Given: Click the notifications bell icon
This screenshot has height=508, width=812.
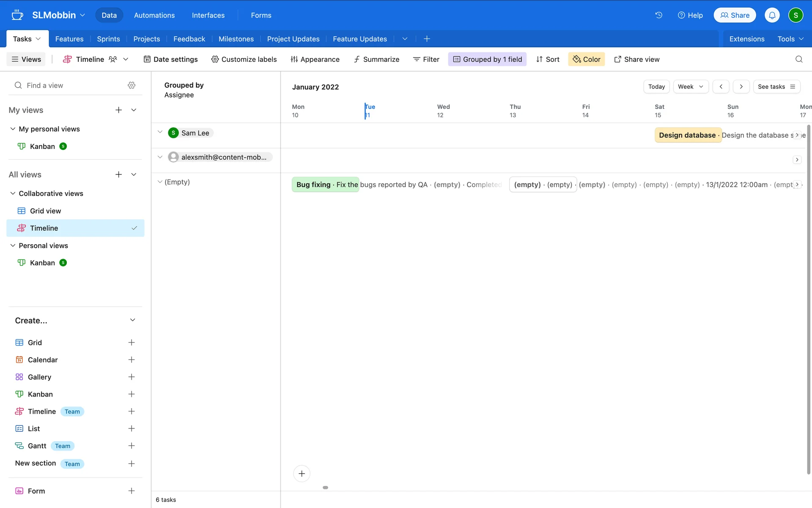Looking at the screenshot, I should point(772,15).
